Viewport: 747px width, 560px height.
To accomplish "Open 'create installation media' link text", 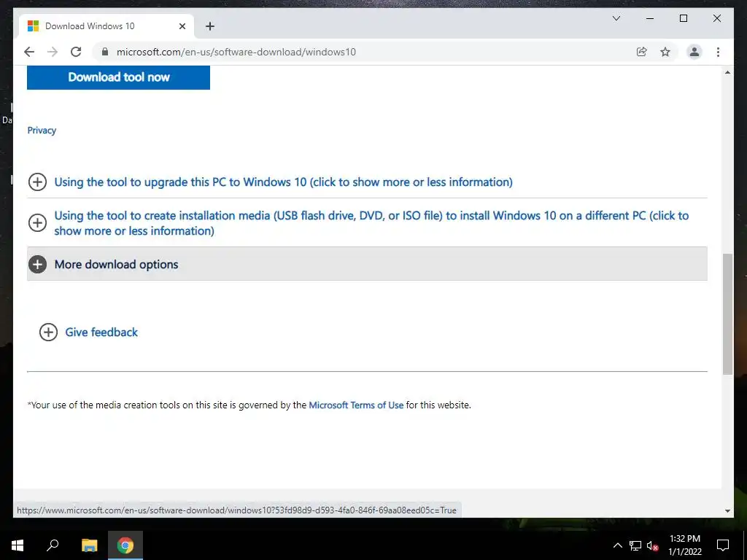I will (371, 223).
